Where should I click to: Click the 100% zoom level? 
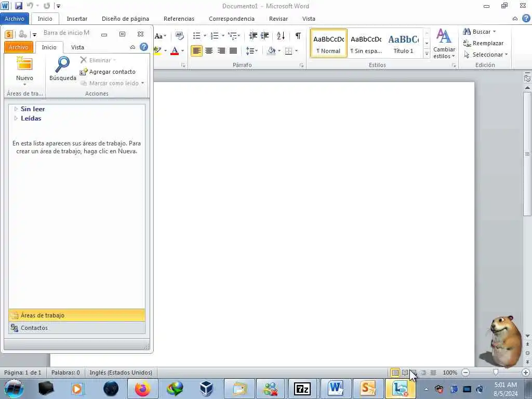pos(450,373)
